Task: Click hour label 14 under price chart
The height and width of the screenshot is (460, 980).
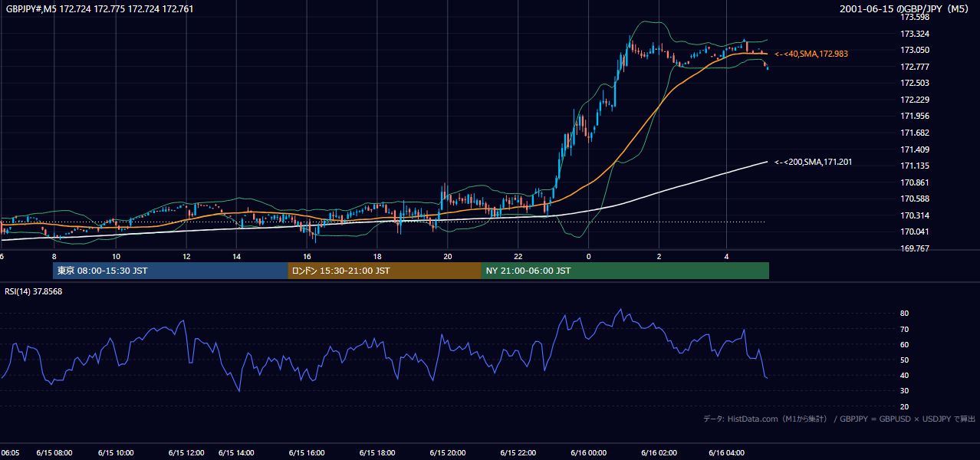Action: point(237,256)
